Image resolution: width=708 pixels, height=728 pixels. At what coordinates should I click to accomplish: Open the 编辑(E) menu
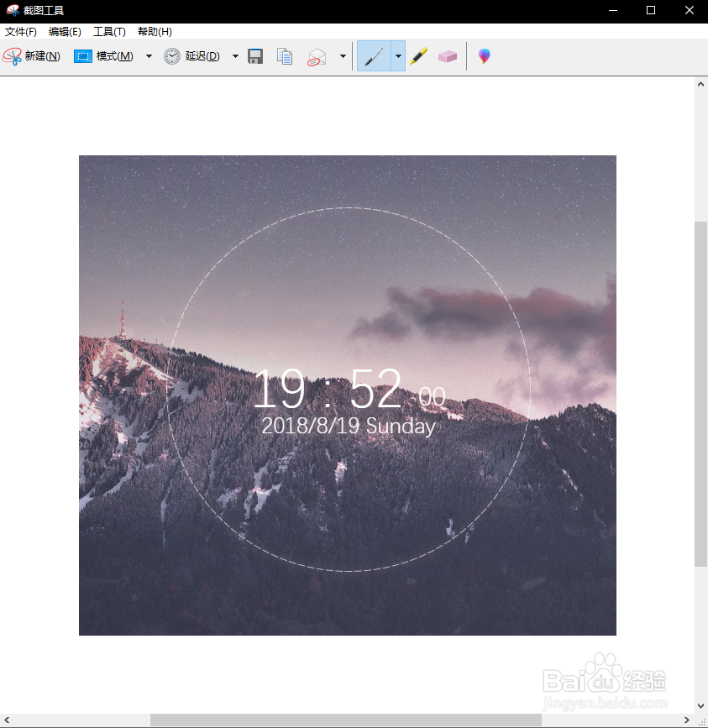tap(65, 32)
